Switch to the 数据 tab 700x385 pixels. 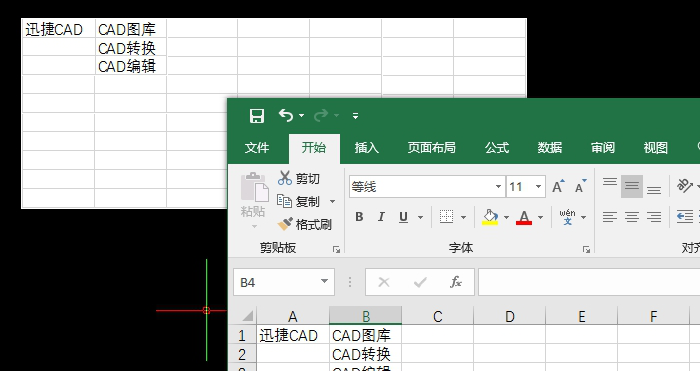tap(550, 148)
